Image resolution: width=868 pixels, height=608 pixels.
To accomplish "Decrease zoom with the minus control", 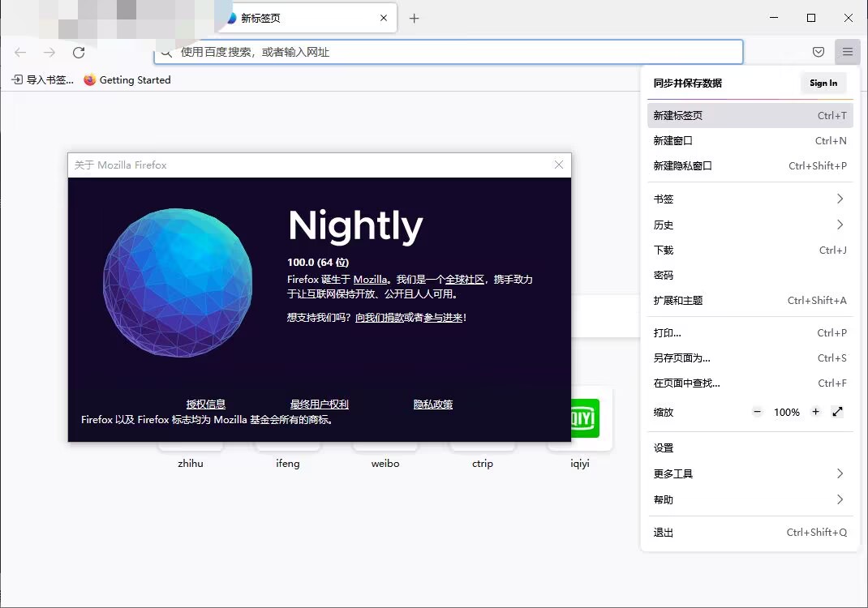I will click(x=757, y=412).
